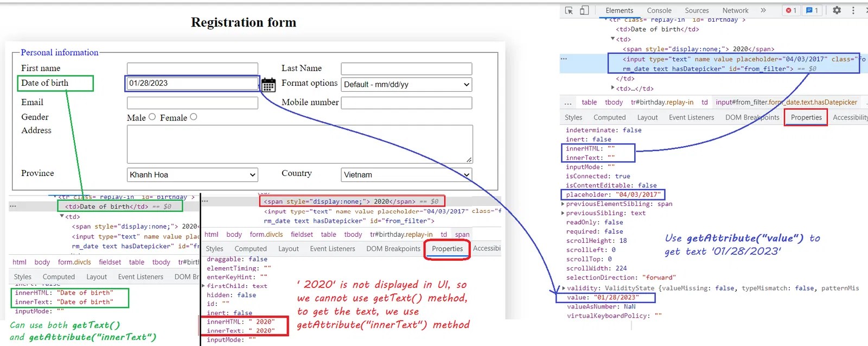This screenshot has height=346, width=868.
Task: Click the form.divcls breadcrumb next to the span panel's body
Action: tap(266, 235)
